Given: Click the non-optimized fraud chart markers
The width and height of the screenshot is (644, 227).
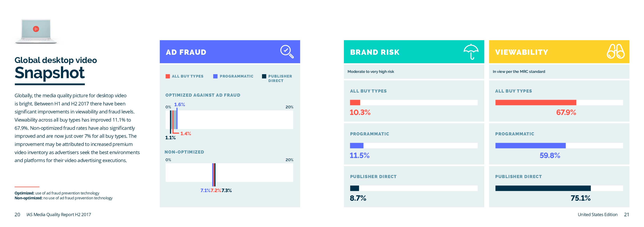Looking at the screenshot, I should click(x=214, y=173).
